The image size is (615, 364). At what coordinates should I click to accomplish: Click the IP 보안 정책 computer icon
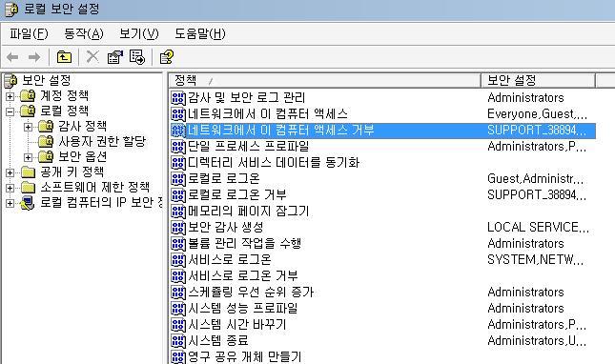point(28,203)
